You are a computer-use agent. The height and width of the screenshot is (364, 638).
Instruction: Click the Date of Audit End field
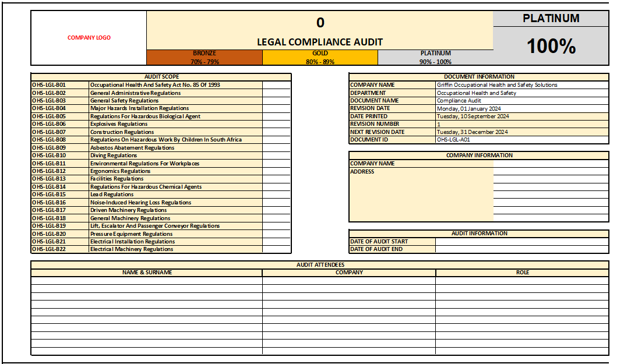coord(521,249)
